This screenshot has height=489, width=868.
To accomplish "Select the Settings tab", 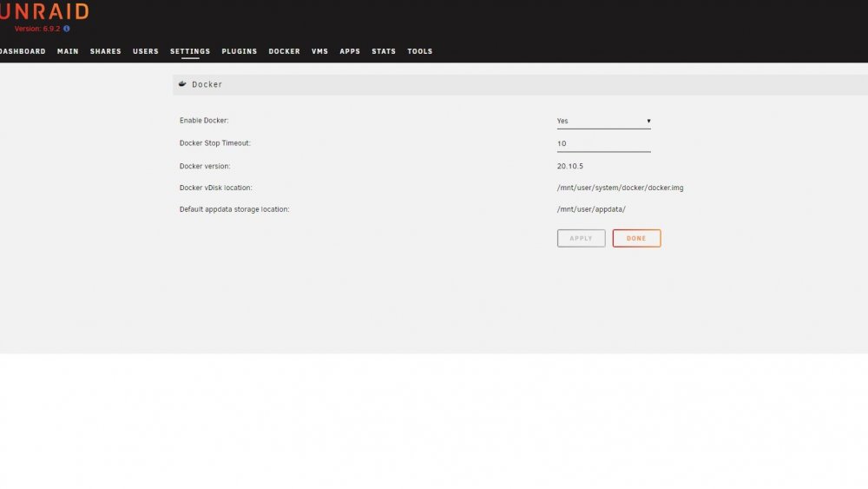I will coord(190,51).
